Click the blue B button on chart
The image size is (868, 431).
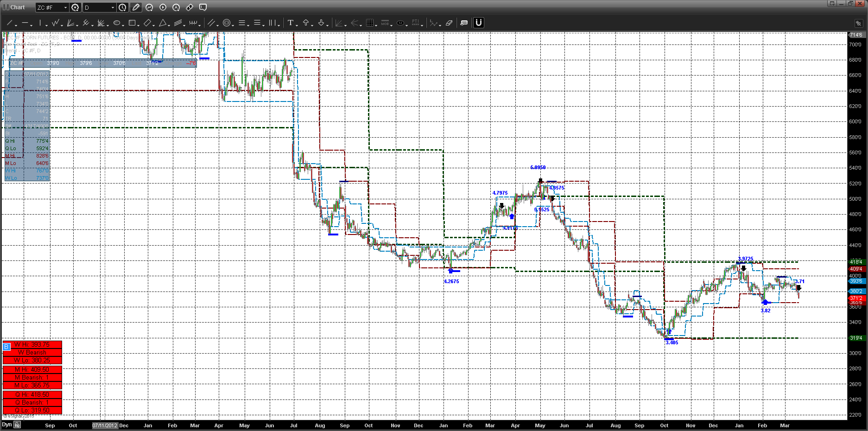click(6, 347)
